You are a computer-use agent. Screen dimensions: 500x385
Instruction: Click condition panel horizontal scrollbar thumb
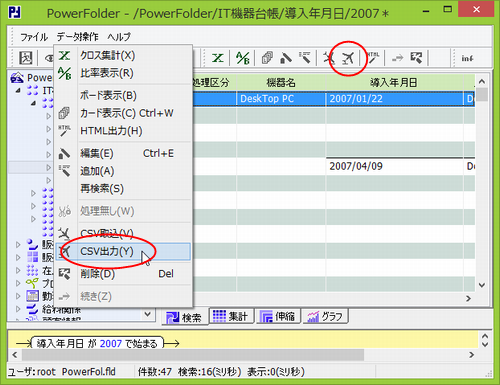(193, 355)
